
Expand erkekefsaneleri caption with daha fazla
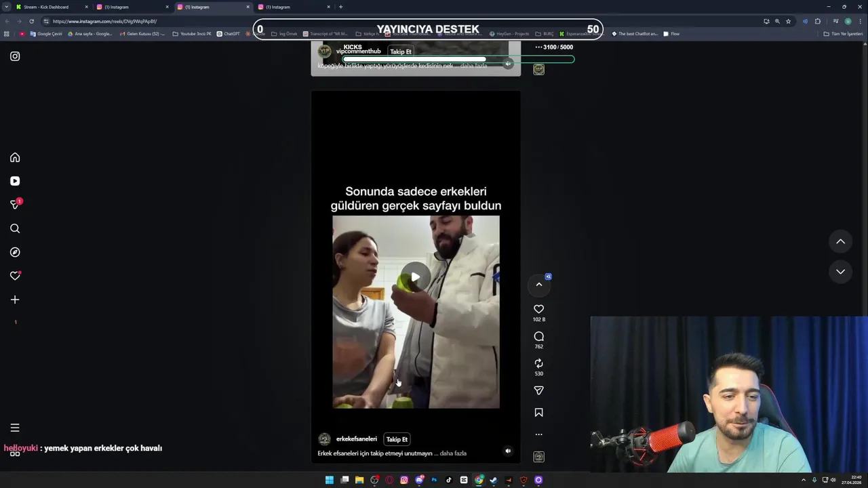(453, 453)
